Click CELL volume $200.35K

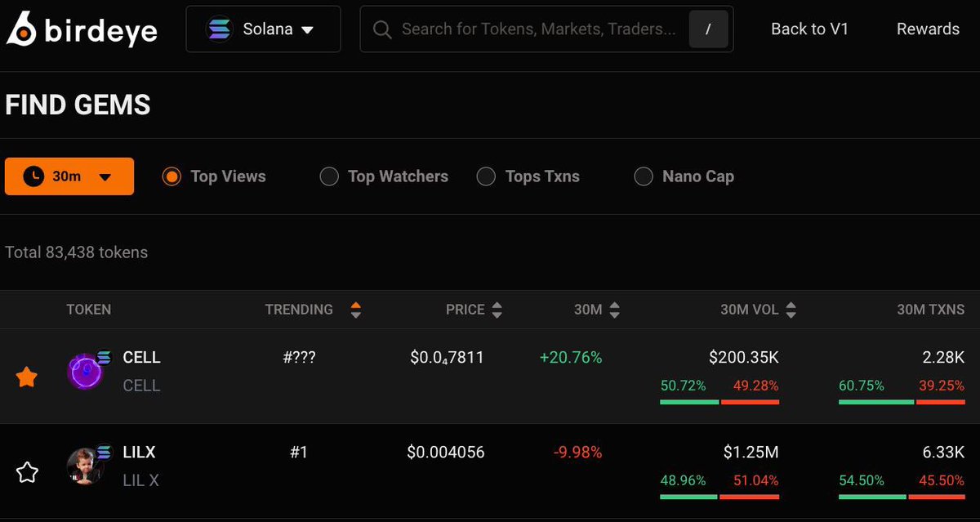(744, 358)
